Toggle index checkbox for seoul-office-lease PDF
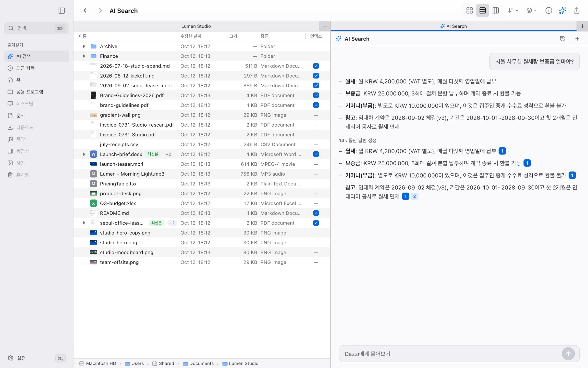This screenshot has height=368, width=588. [x=316, y=223]
